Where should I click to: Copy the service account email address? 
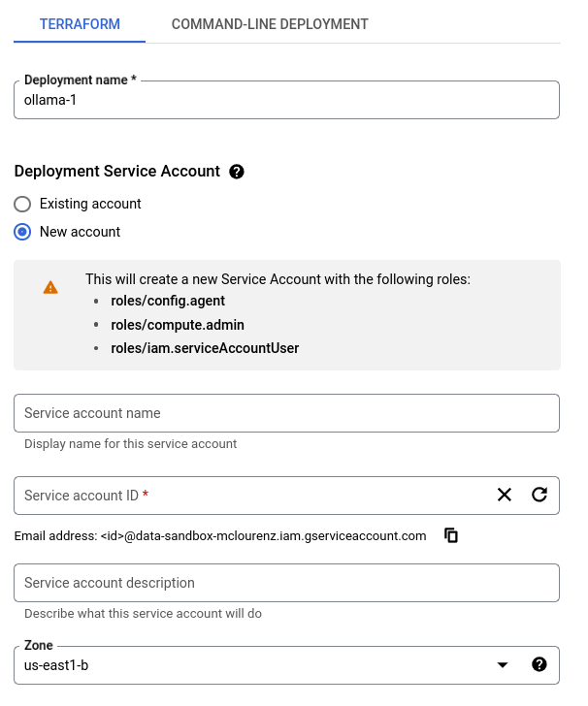pos(451,535)
